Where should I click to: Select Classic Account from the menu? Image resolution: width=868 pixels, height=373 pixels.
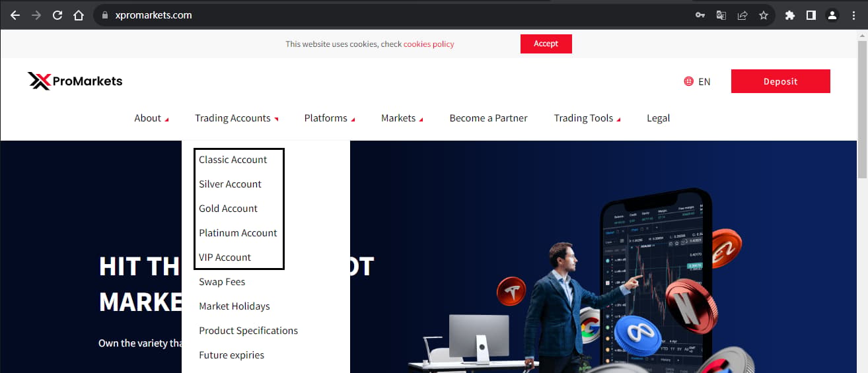[x=233, y=160]
